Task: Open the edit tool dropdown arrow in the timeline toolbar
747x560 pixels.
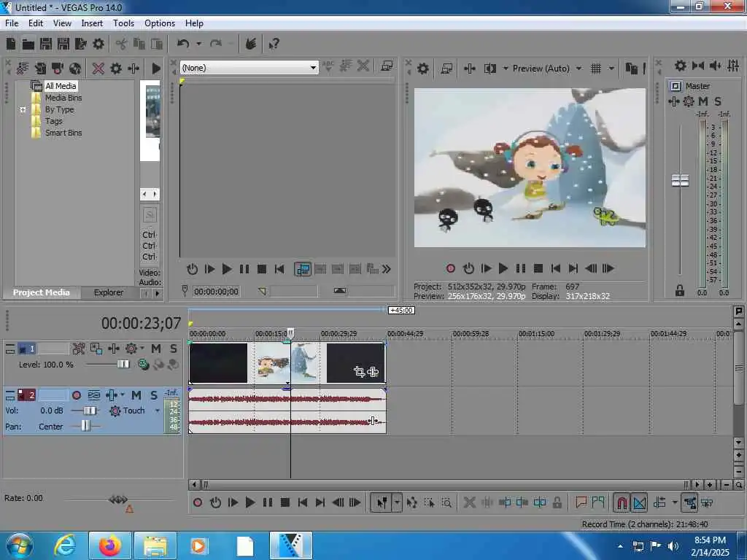Action: pyautogui.click(x=397, y=502)
